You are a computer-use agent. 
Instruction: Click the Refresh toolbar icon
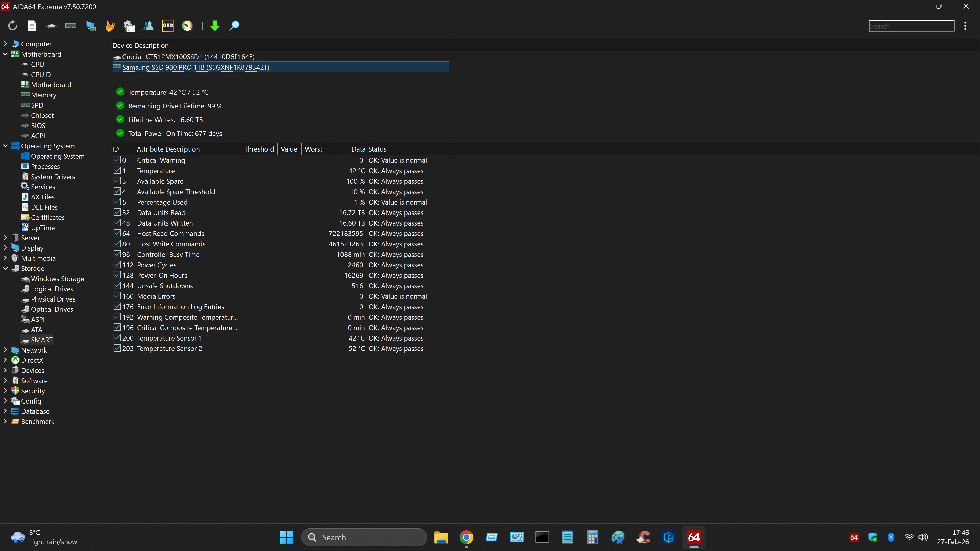pos(13,26)
